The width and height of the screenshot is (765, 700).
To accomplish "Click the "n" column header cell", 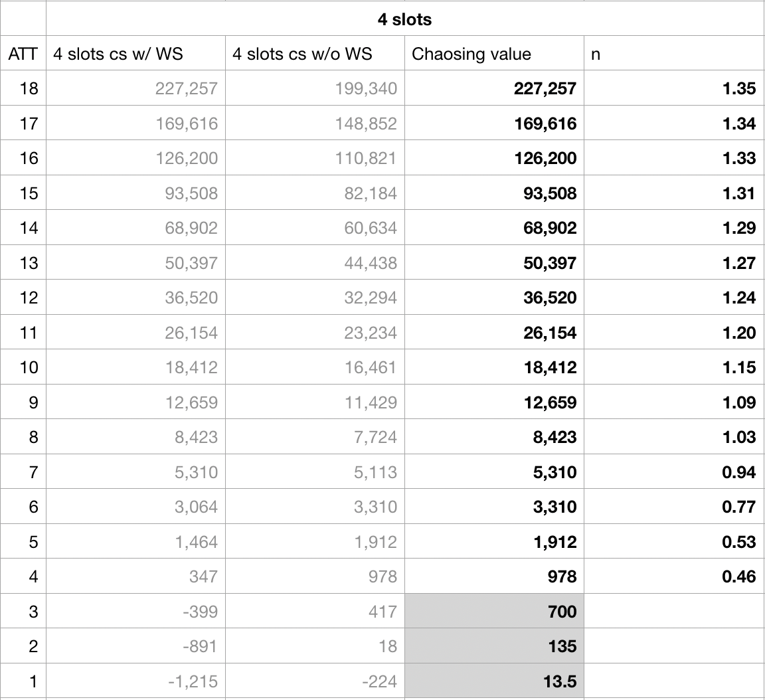I will [673, 54].
